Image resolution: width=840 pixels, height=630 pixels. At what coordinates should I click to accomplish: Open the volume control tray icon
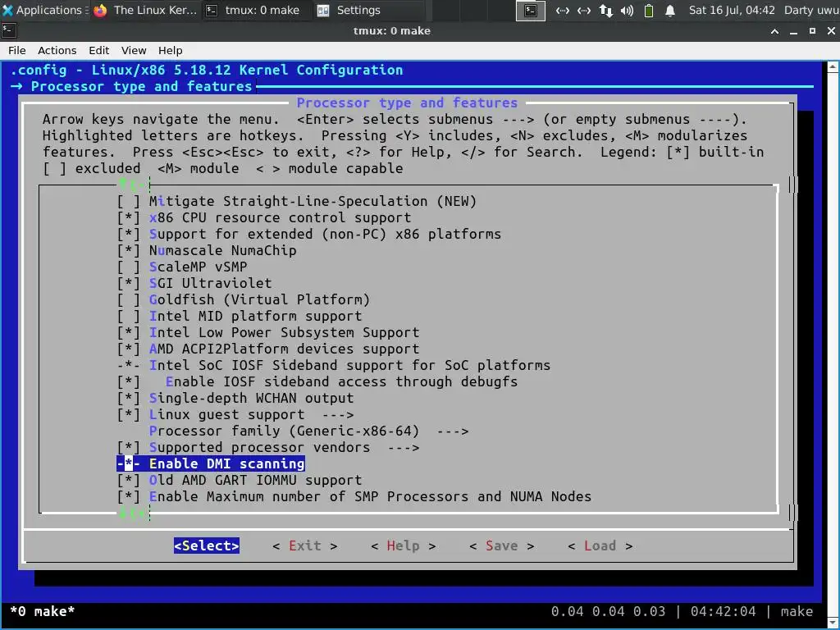[x=627, y=10]
